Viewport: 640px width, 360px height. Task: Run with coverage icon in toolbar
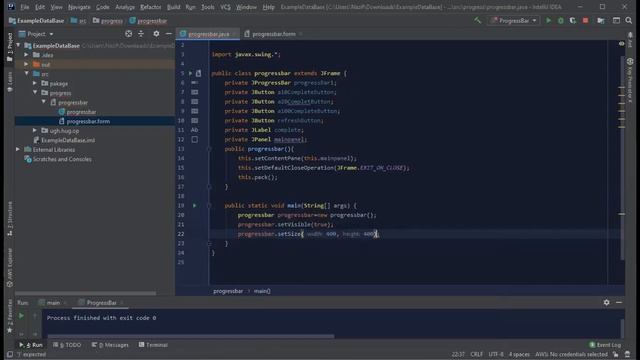(x=573, y=20)
